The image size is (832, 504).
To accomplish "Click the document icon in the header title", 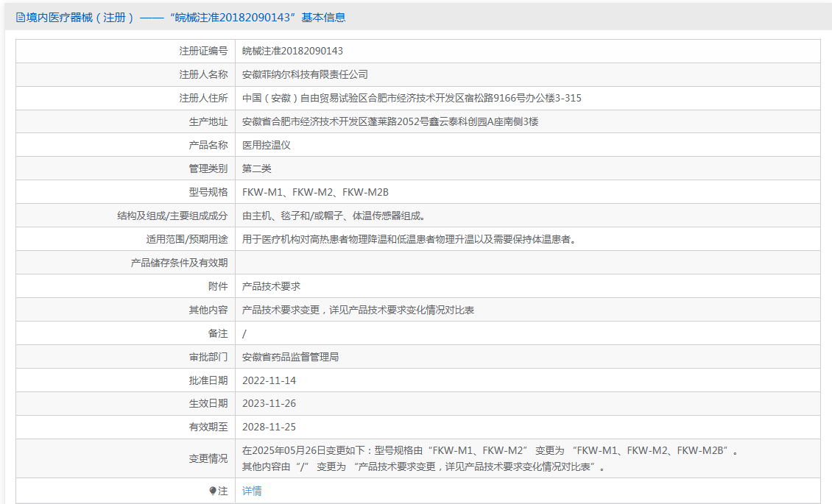I will (20, 18).
